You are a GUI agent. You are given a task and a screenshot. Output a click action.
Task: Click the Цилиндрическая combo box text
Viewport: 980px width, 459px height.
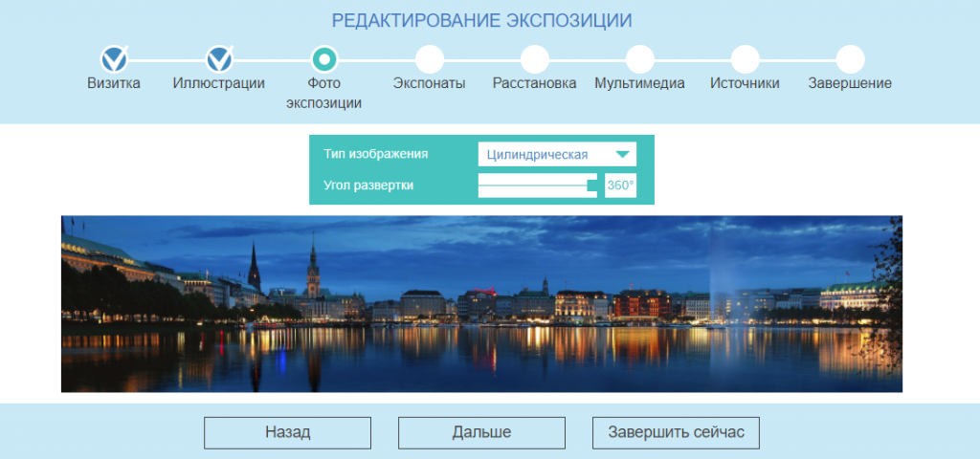tap(537, 154)
